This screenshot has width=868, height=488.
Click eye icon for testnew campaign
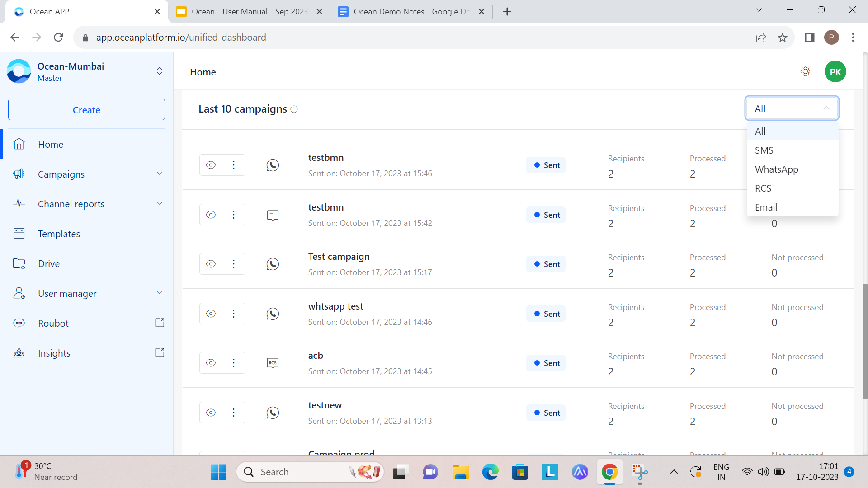211,413
